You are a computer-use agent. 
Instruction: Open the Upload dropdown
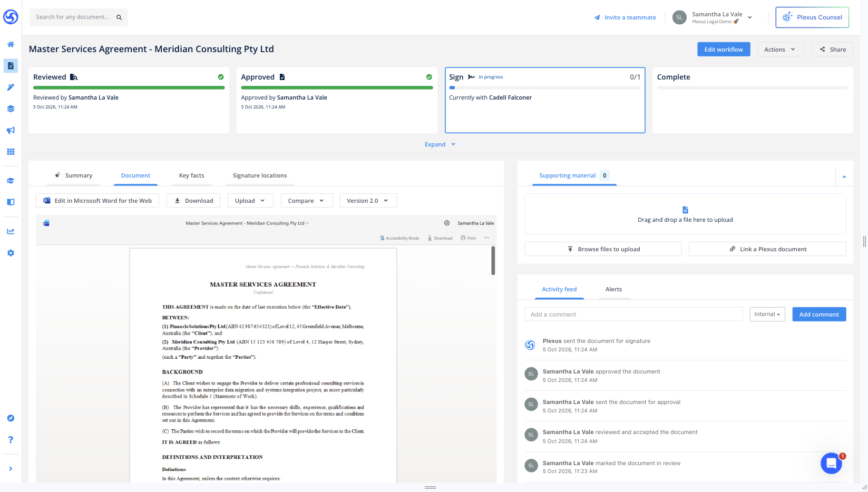(250, 201)
